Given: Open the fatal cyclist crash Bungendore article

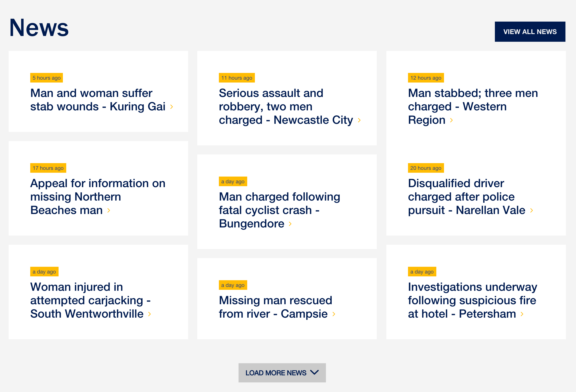Looking at the screenshot, I should tap(279, 210).
